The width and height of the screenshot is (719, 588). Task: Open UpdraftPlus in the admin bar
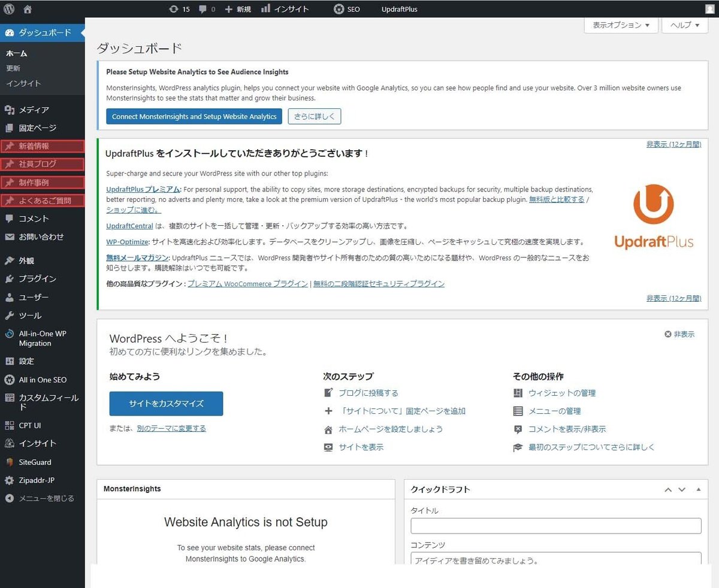coord(400,9)
